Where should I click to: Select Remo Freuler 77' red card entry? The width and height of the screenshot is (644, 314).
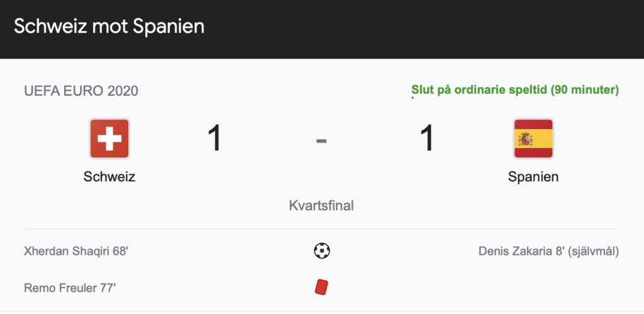[70, 288]
